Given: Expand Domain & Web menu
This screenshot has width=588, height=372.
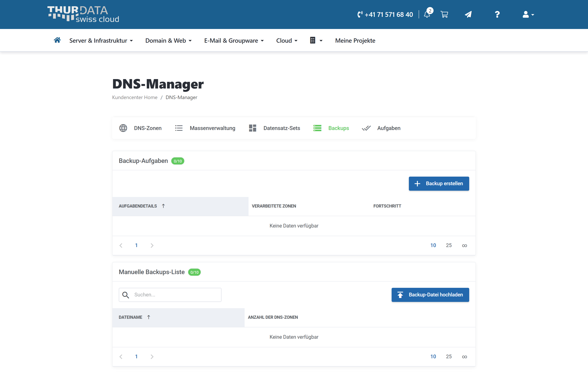Looking at the screenshot, I should click(169, 41).
